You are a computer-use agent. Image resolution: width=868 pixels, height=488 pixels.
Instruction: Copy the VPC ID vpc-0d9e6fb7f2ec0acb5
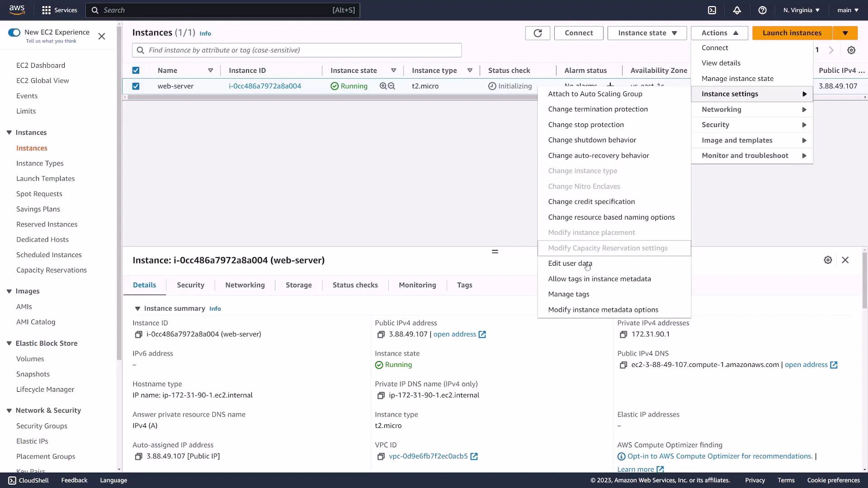(x=381, y=456)
